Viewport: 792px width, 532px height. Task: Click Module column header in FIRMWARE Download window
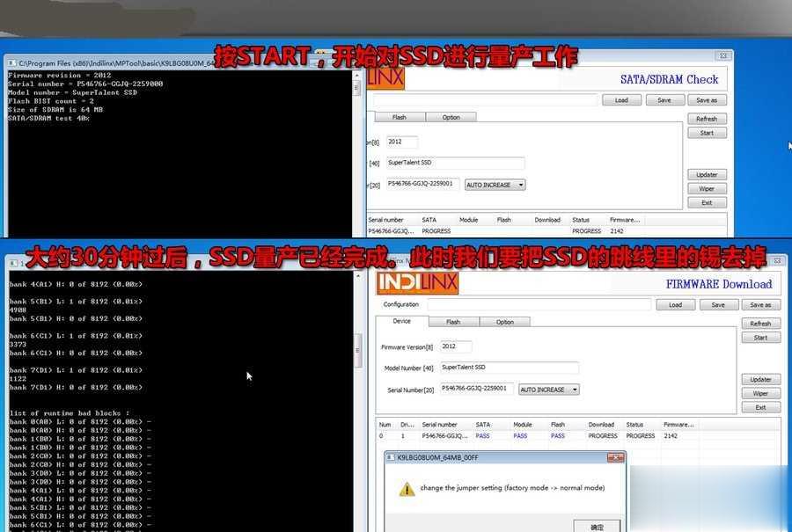pyautogui.click(x=522, y=425)
